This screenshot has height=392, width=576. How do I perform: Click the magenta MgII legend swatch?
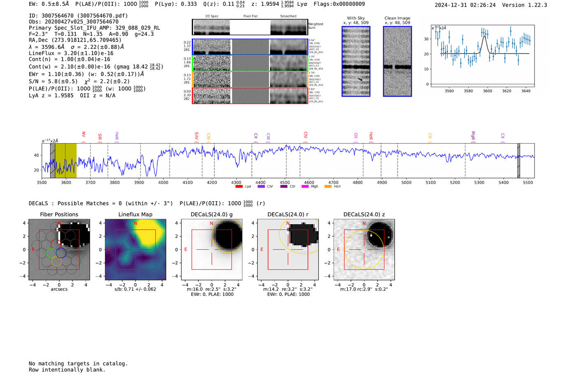[x=305, y=186]
